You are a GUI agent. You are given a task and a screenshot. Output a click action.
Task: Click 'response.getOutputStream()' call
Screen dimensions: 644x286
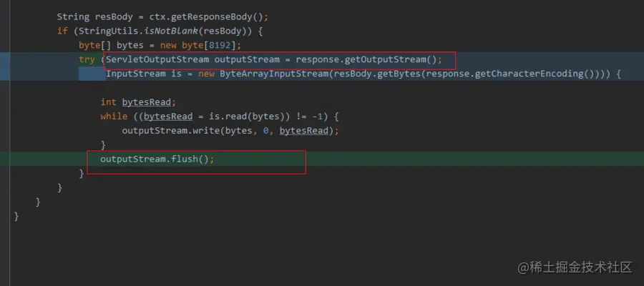click(x=366, y=59)
